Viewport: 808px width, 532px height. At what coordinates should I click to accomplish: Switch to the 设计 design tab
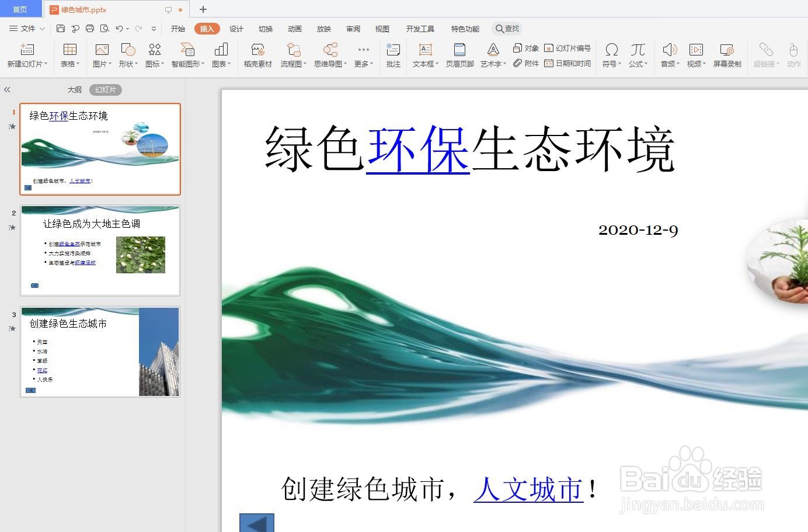[x=236, y=29]
